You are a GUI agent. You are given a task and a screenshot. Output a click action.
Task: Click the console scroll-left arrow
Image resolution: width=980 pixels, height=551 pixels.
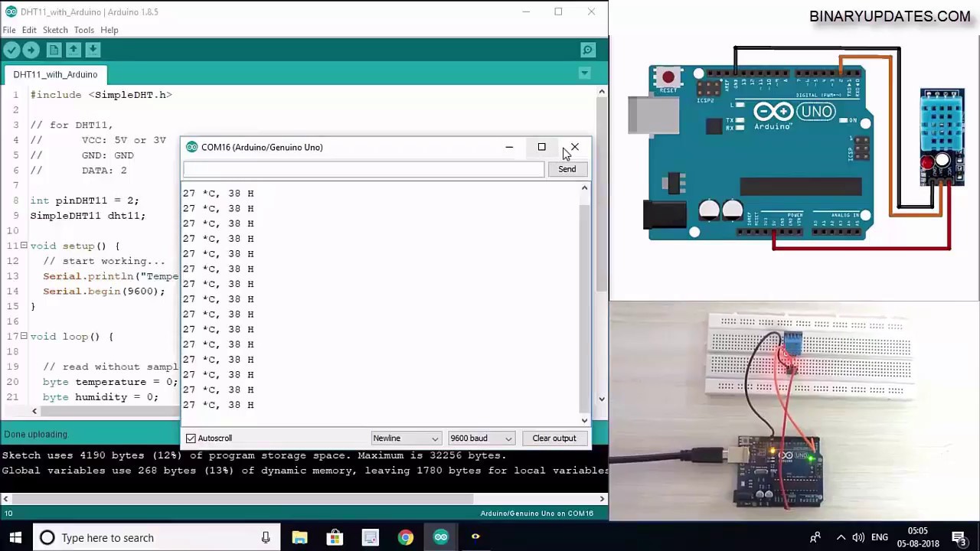click(x=5, y=499)
